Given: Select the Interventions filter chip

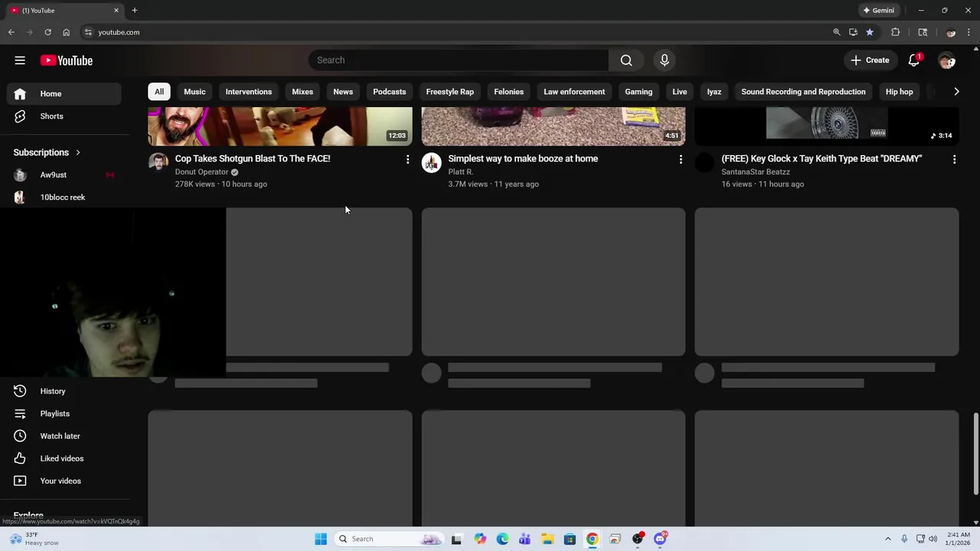Looking at the screenshot, I should tap(249, 92).
